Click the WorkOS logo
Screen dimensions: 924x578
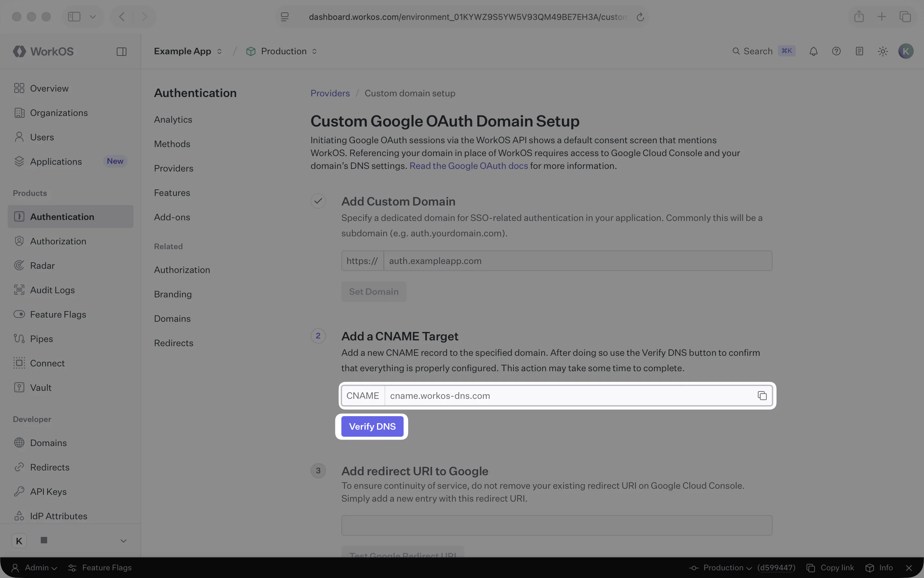(x=43, y=51)
